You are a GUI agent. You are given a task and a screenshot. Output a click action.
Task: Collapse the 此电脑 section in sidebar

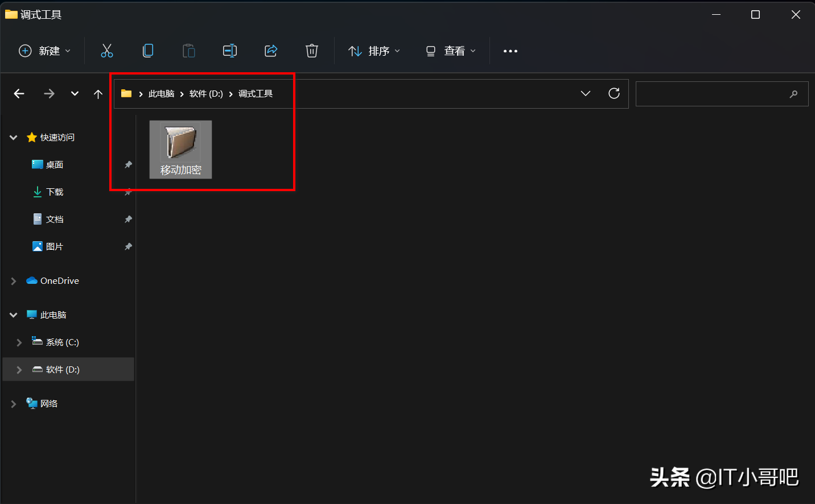point(13,315)
